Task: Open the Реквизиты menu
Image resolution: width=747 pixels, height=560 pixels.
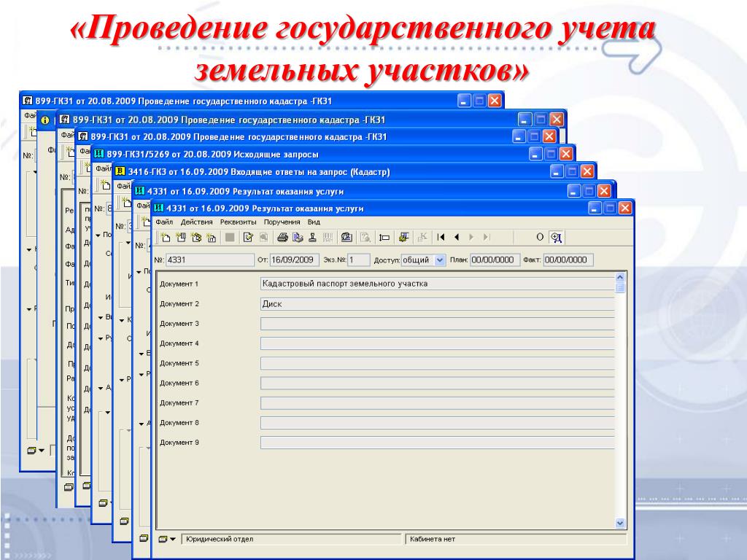Action: [239, 222]
